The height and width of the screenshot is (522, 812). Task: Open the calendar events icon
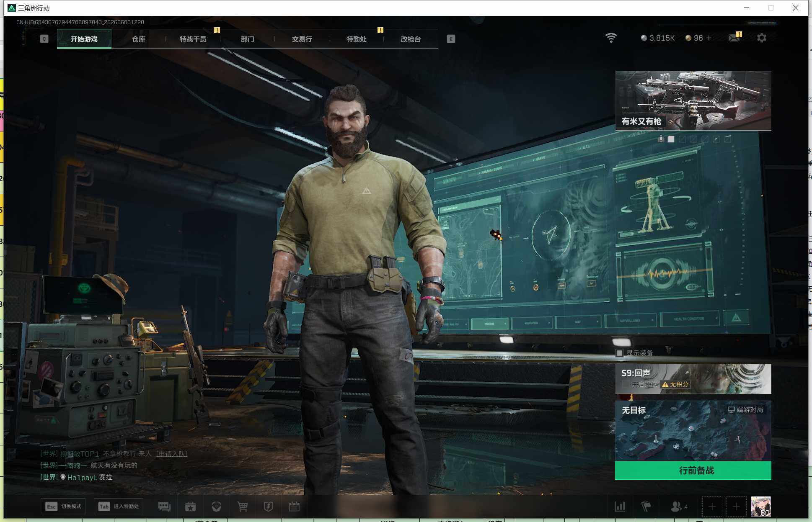(294, 507)
